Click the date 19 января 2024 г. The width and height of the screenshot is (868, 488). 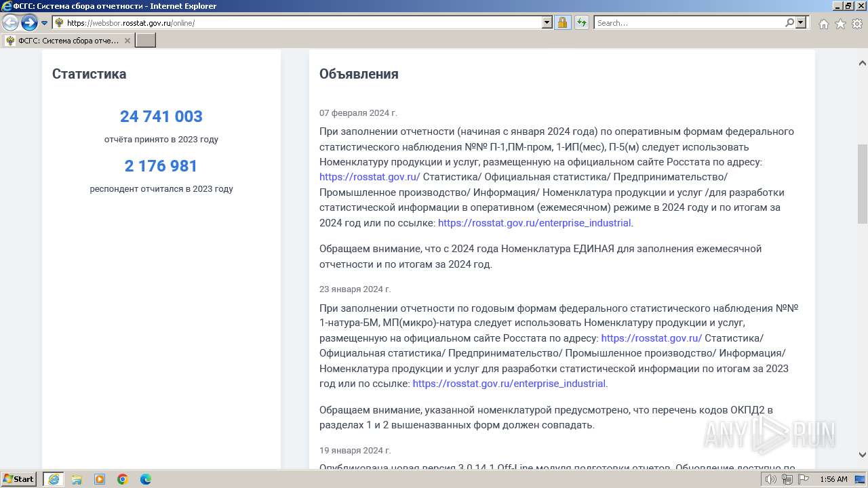coord(355,451)
